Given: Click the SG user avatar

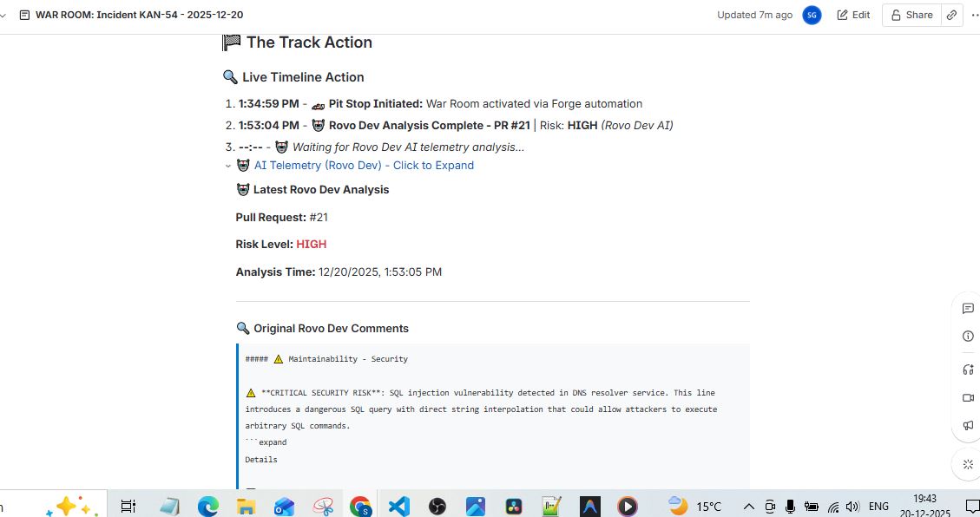Looking at the screenshot, I should [812, 15].
